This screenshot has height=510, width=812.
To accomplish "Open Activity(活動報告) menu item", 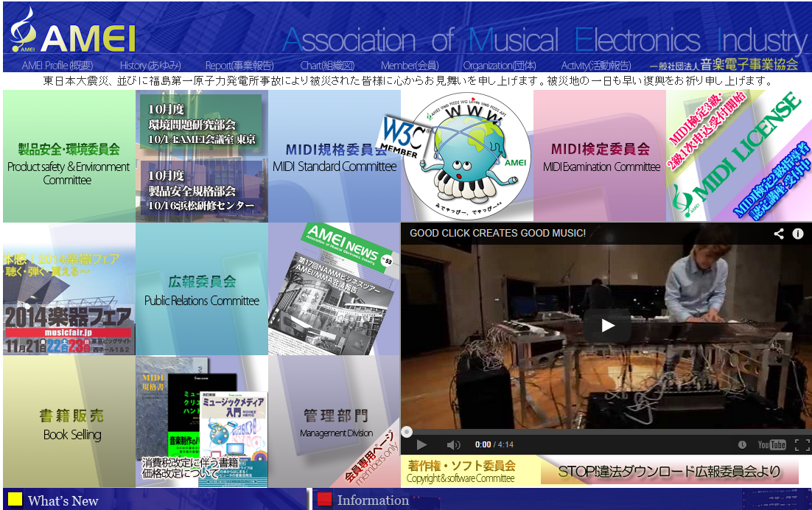I will (x=596, y=66).
